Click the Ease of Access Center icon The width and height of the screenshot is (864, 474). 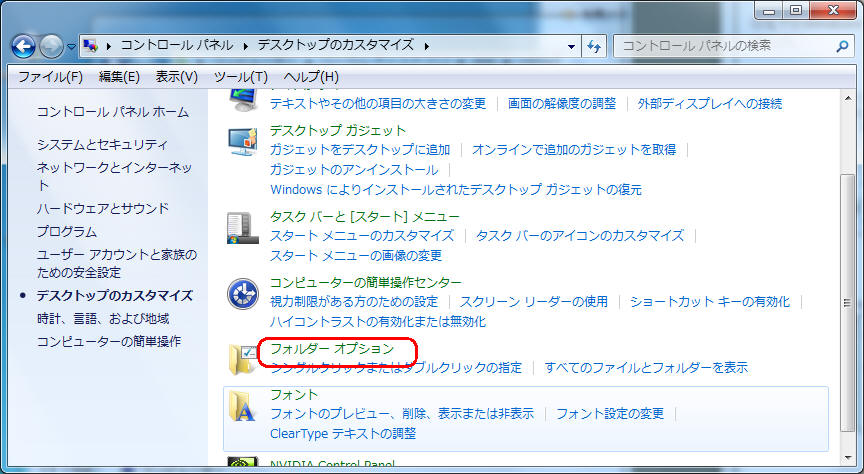[243, 294]
